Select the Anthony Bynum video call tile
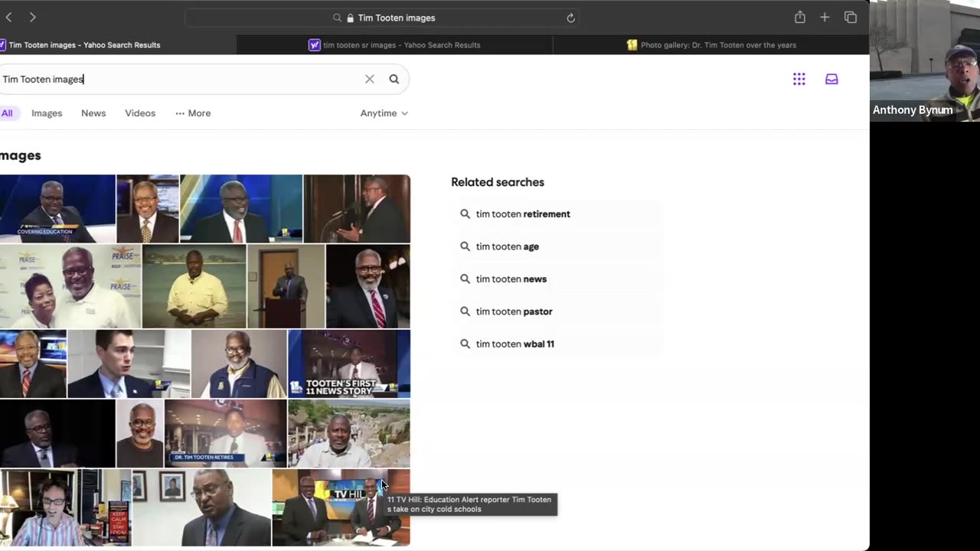 tap(925, 61)
